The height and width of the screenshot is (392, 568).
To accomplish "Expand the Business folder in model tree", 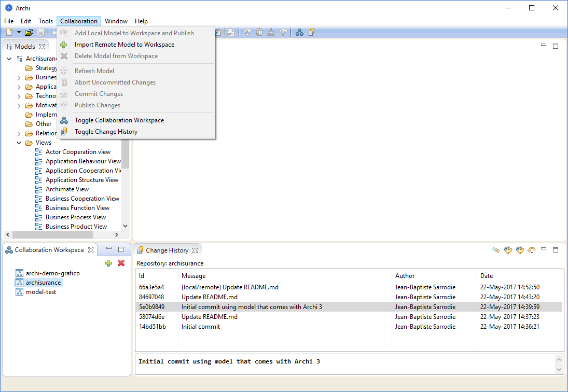I will click(x=19, y=77).
